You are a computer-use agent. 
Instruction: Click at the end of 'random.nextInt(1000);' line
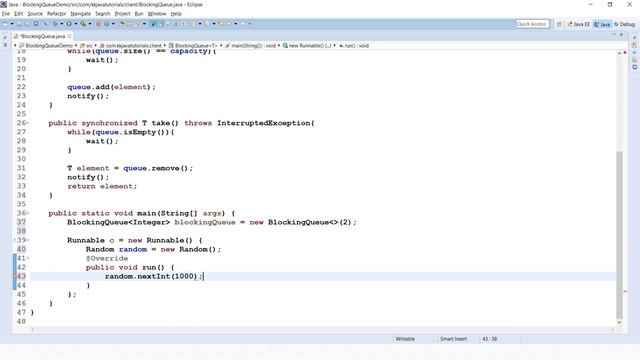204,276
